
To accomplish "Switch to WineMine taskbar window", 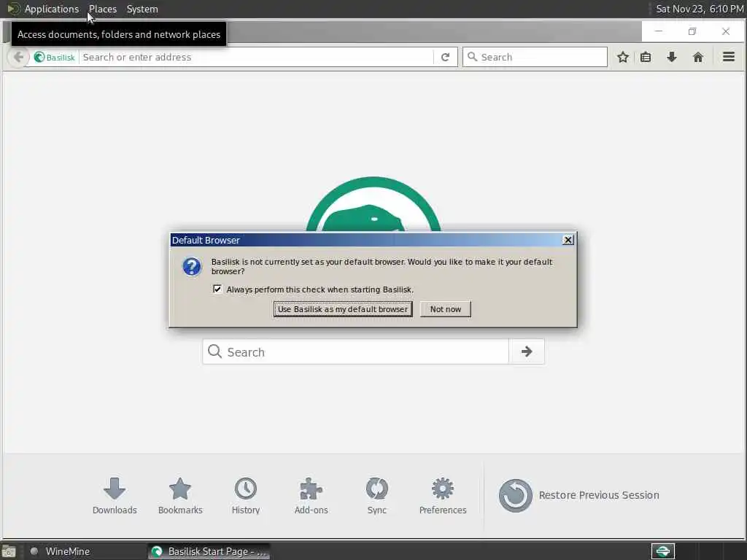I will click(85, 551).
